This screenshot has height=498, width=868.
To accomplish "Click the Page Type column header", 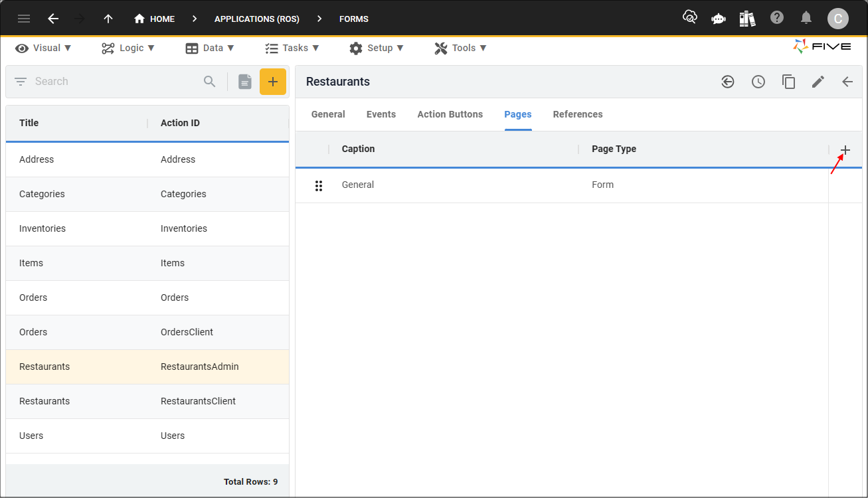I will (614, 149).
